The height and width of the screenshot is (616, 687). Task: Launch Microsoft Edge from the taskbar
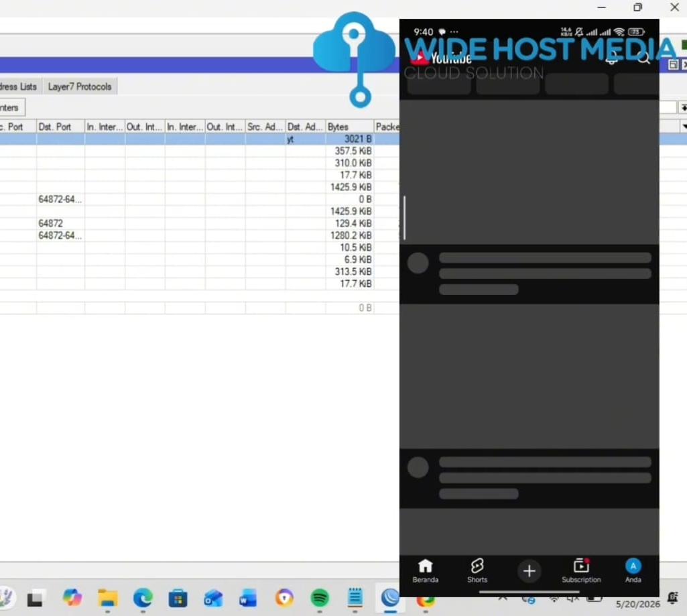click(x=143, y=598)
